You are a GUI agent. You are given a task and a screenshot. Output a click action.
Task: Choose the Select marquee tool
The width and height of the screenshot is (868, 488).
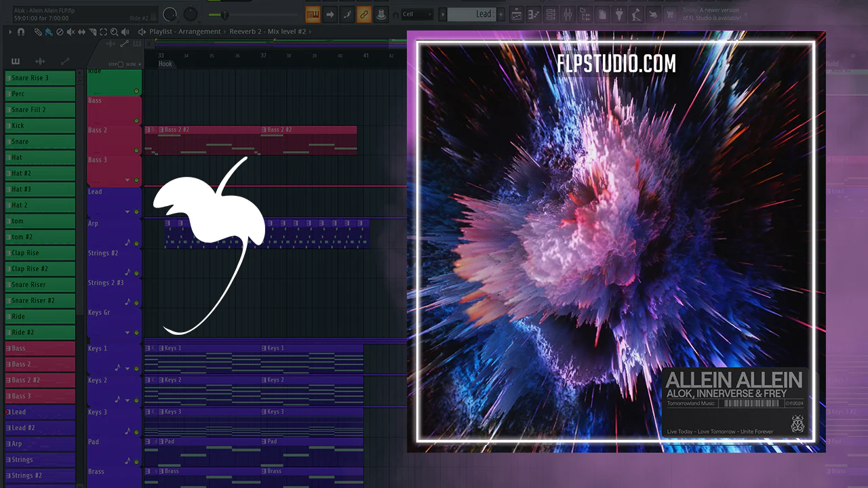point(103,32)
